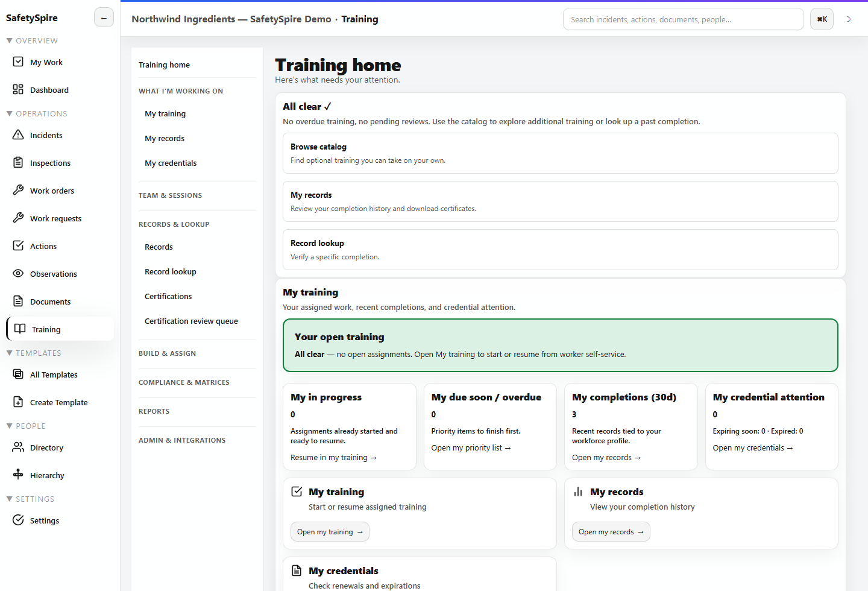The width and height of the screenshot is (868, 591).
Task: Follow Open my priority list link
Action: 471,448
